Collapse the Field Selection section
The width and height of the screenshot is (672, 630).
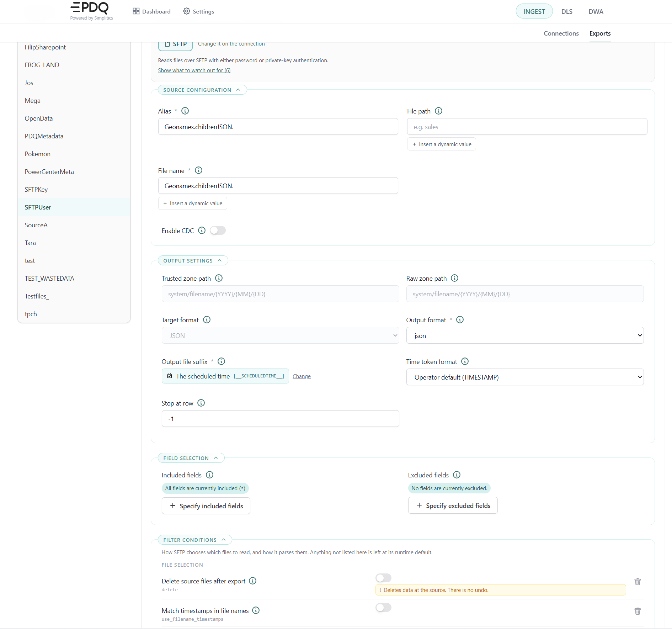tap(191, 458)
